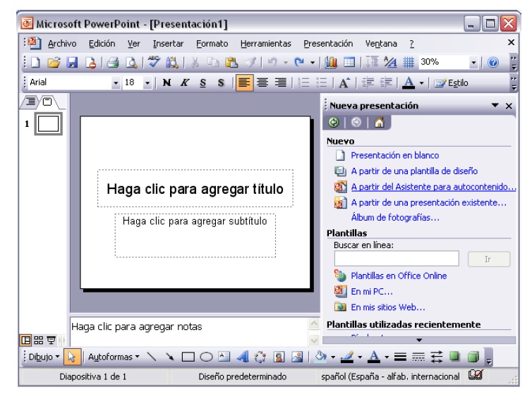
Task: Save with the floppy disk icon
Action: (x=71, y=62)
